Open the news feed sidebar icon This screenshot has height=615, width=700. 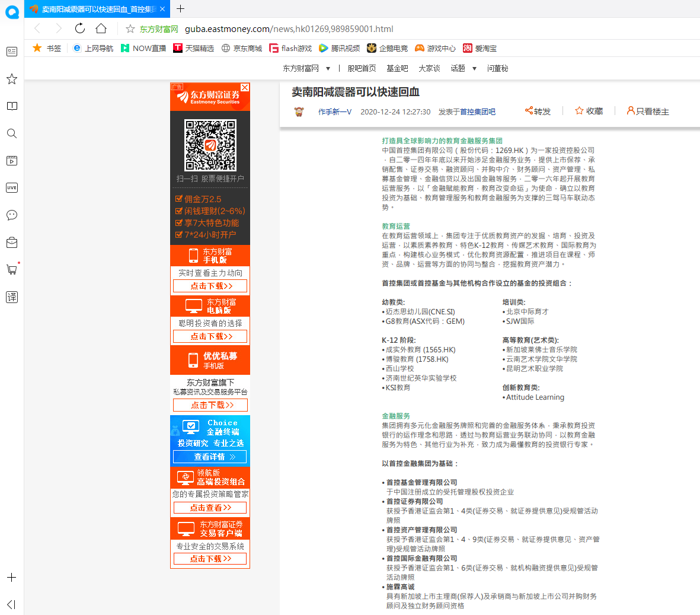click(12, 52)
